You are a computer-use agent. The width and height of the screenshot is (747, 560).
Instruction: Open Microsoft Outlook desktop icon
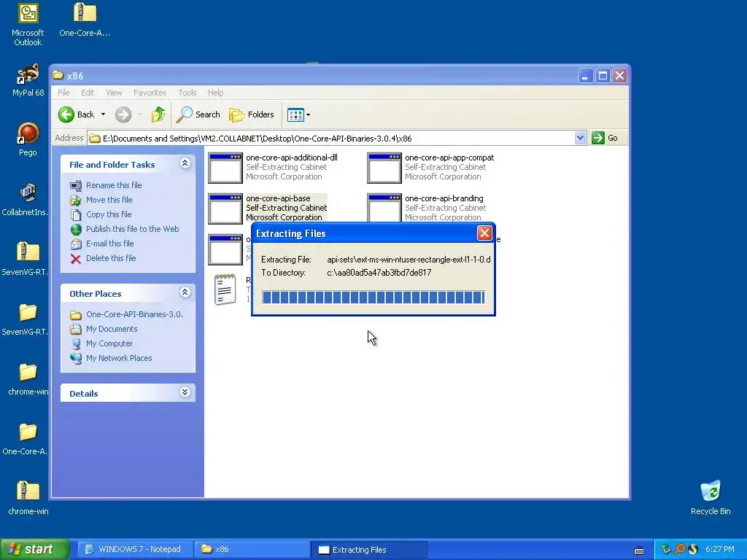[x=28, y=24]
